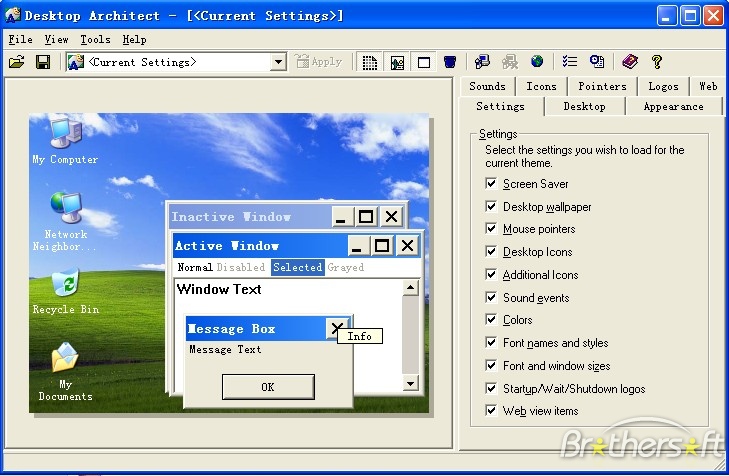Click the globe toolbar icon

(x=537, y=61)
